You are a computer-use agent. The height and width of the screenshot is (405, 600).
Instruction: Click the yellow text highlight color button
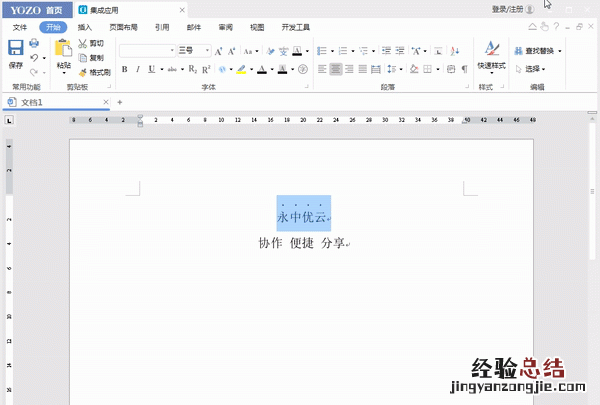pyautogui.click(x=240, y=69)
